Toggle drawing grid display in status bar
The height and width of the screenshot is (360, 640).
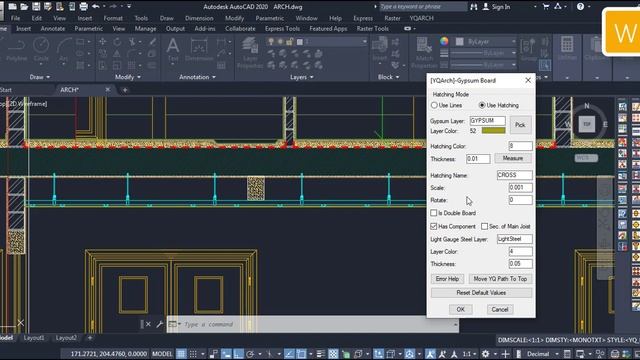[x=181, y=354]
